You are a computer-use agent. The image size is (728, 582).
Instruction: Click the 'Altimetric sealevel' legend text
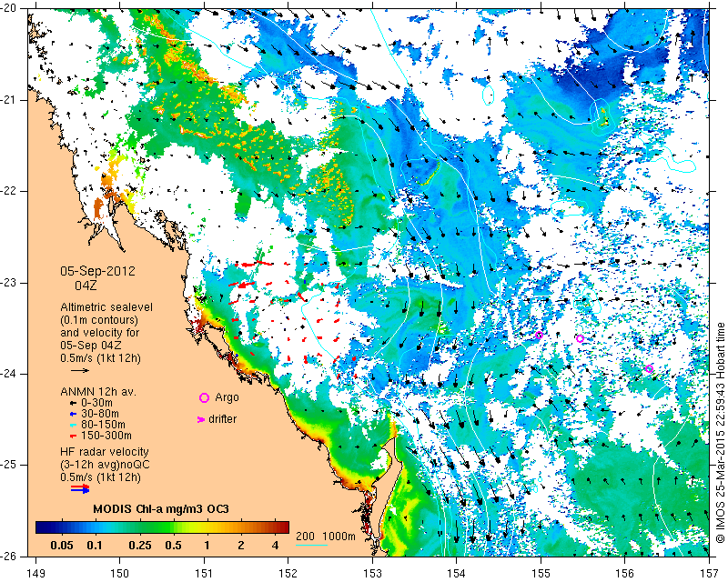(106, 307)
